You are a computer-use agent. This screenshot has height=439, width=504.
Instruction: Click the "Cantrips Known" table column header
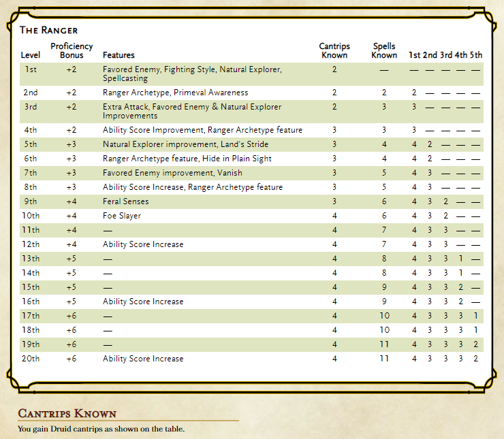click(334, 50)
